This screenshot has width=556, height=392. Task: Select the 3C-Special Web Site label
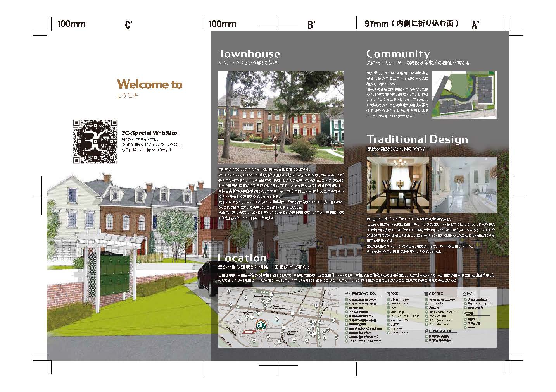149,133
